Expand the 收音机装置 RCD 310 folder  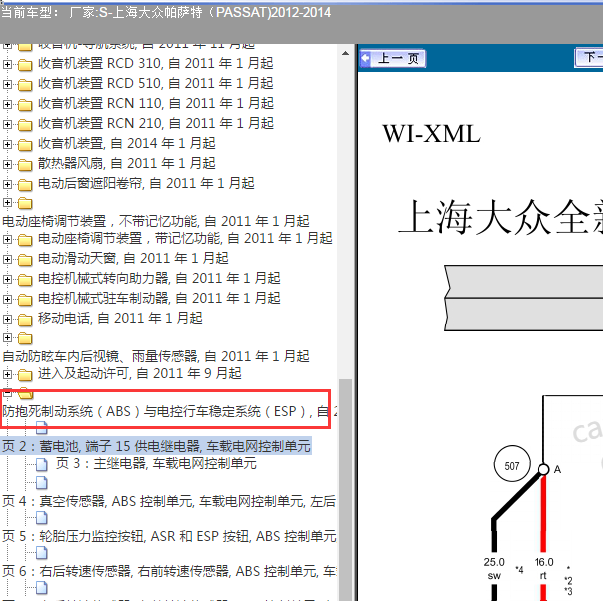[7, 64]
